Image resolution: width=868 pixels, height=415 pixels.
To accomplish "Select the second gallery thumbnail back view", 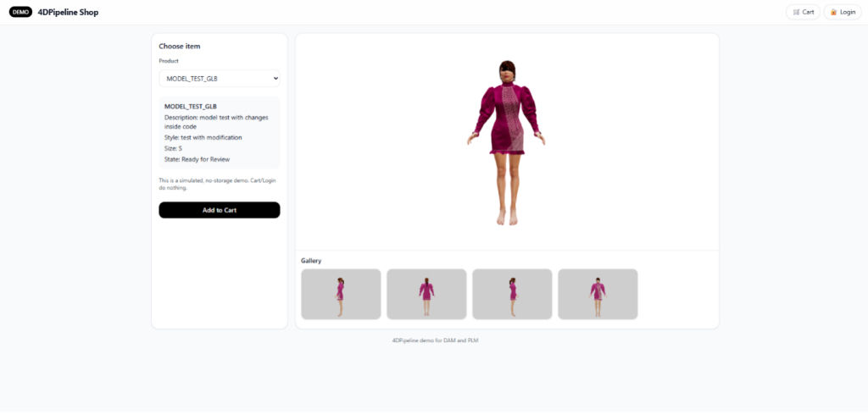I will [426, 294].
